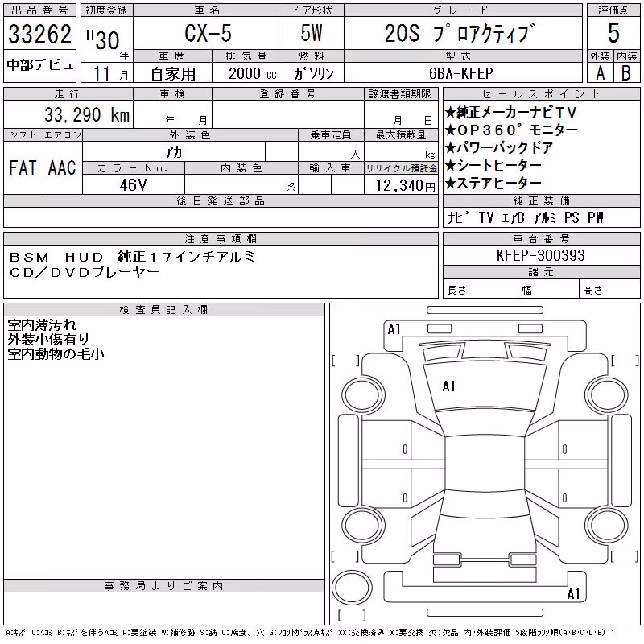Screen dimensions: 644x644
Task: Click the note "CD/DVDプレーヤー"
Action: coord(85,272)
